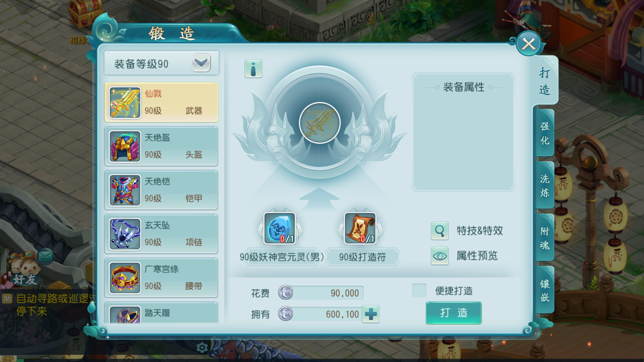Add more silver with the plus icon

pyautogui.click(x=371, y=314)
